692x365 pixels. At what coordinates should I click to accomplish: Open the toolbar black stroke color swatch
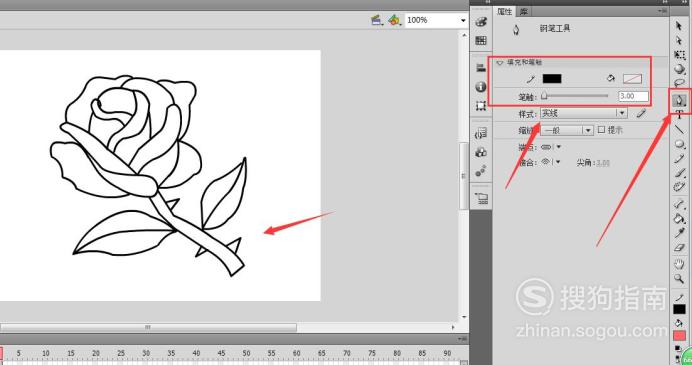pyautogui.click(x=679, y=309)
